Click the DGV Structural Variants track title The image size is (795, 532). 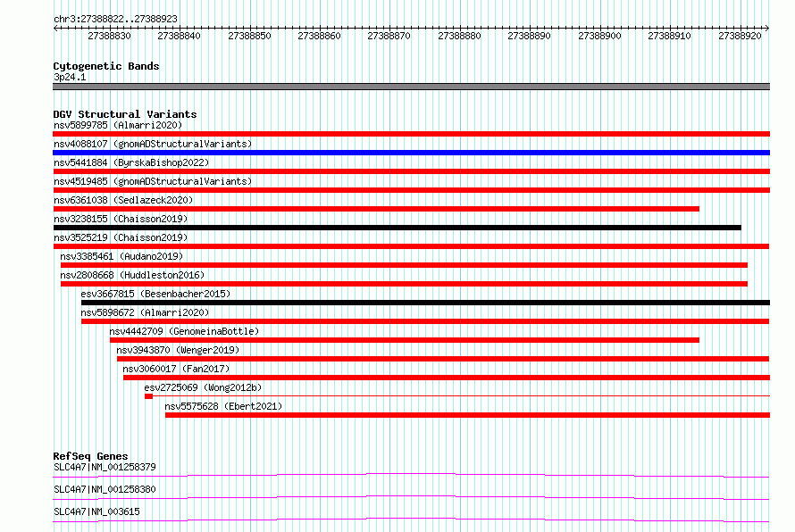pos(125,114)
